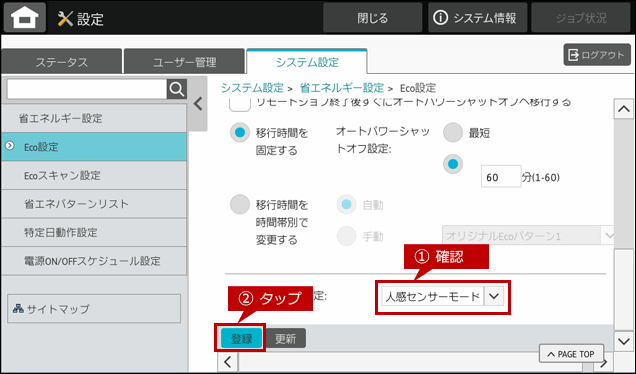Tap the ログアウト button

[x=597, y=55]
